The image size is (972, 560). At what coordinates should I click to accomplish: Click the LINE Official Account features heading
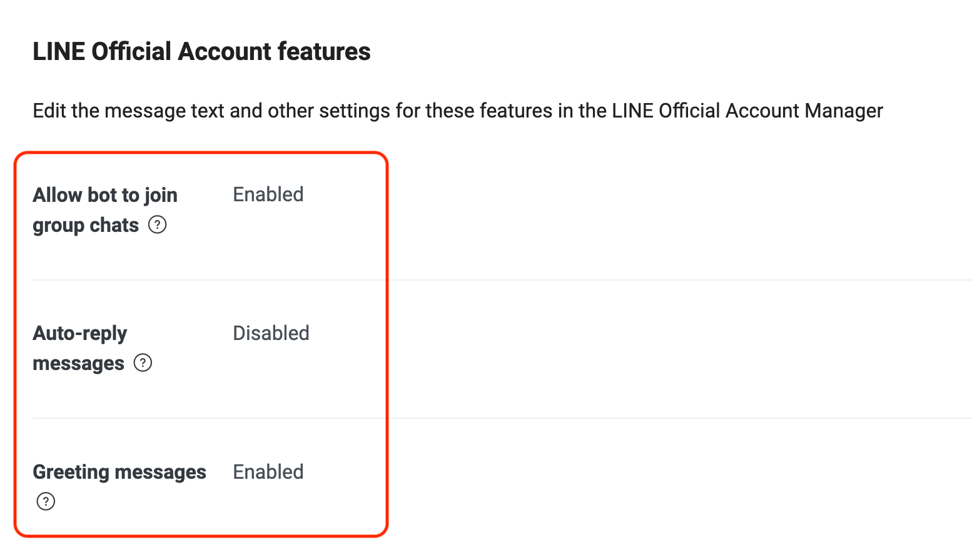[x=201, y=51]
